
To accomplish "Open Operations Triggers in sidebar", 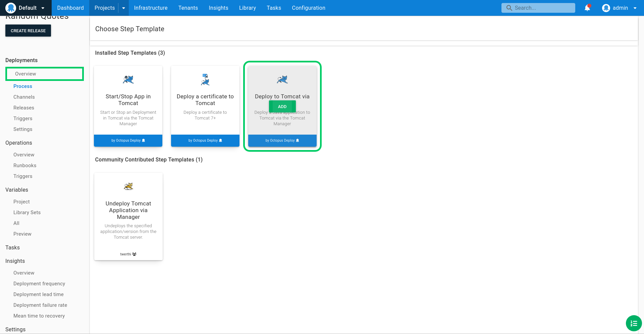I will pos(23,176).
